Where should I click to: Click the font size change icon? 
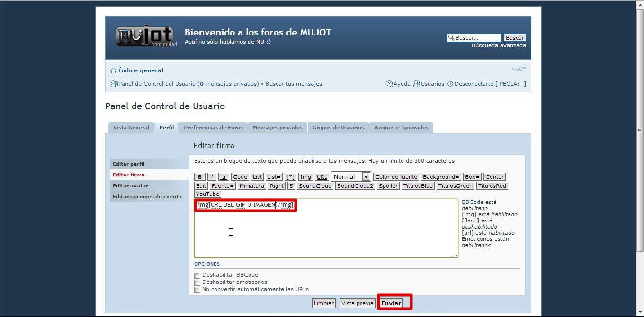pyautogui.click(x=519, y=69)
